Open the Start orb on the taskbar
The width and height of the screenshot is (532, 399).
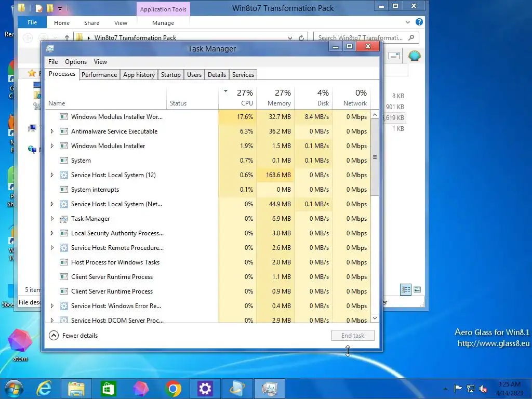14,389
